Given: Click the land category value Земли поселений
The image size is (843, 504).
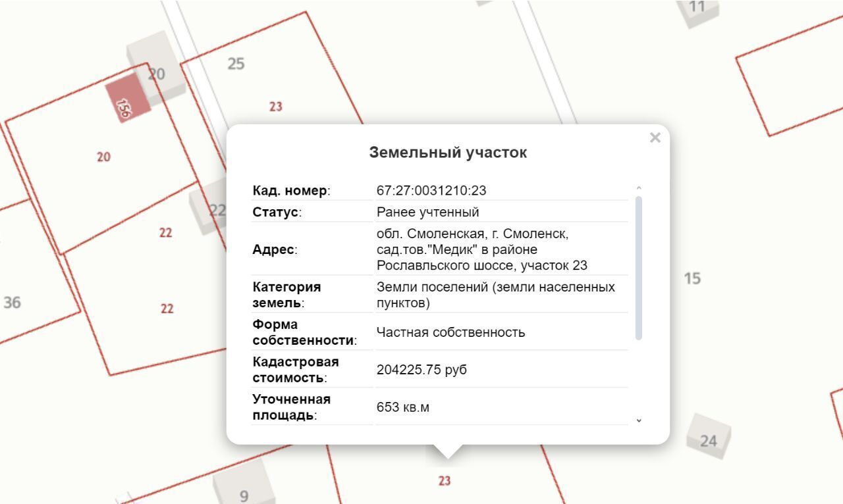Looking at the screenshot, I should point(496,295).
